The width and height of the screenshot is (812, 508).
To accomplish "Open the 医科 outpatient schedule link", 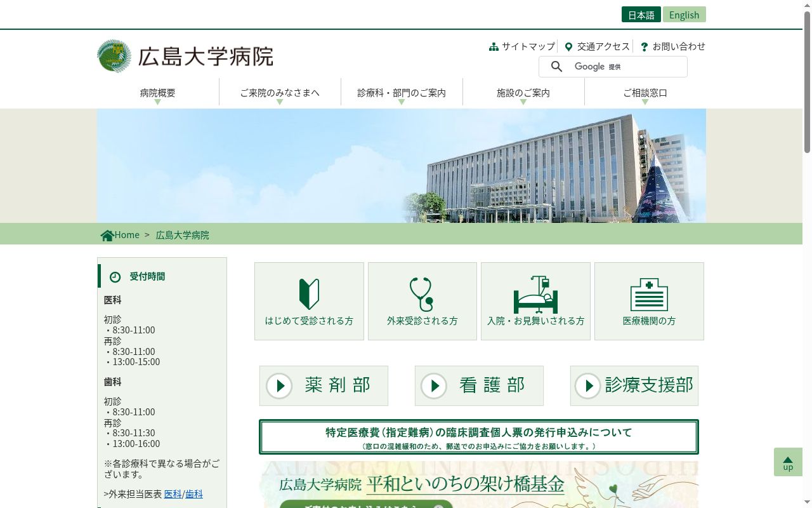I will pos(173,493).
